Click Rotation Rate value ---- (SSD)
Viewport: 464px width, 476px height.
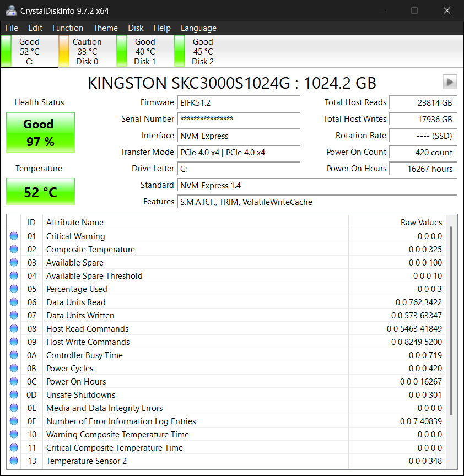click(423, 136)
